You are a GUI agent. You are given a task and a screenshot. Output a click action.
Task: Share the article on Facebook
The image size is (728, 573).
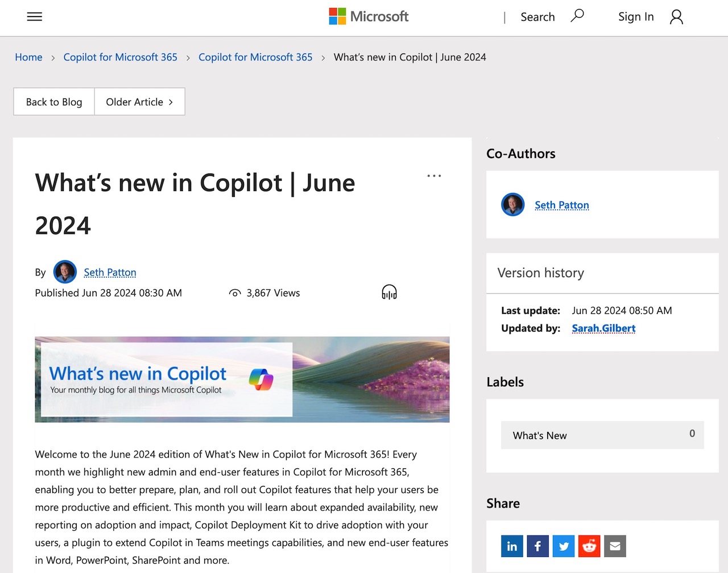[x=538, y=546]
